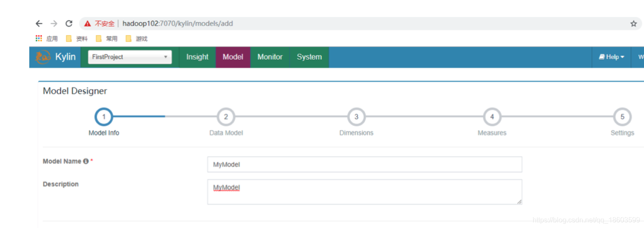Image resolution: width=644 pixels, height=228 pixels.
Task: Click the Model Name label
Action: (62, 162)
